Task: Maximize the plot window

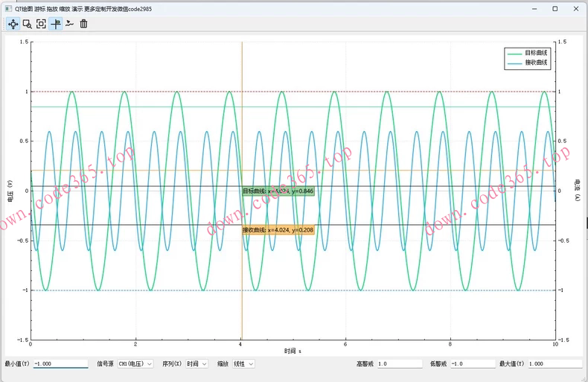Action: [x=555, y=8]
